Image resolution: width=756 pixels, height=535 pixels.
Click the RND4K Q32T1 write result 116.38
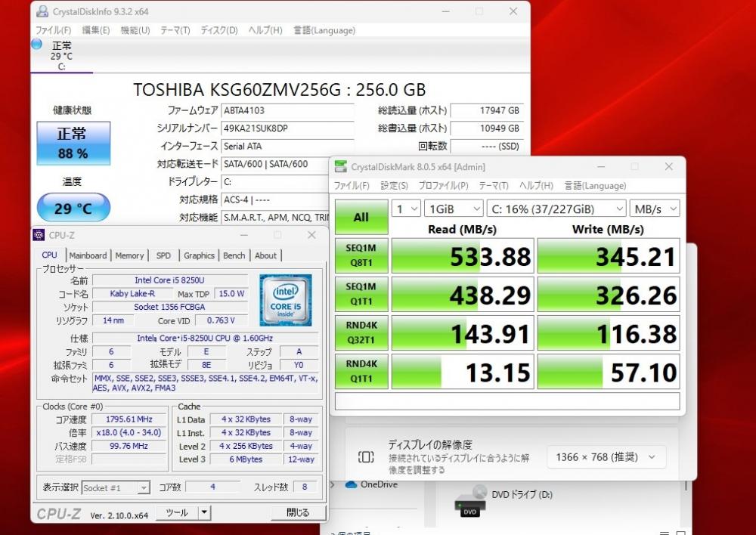coord(609,333)
